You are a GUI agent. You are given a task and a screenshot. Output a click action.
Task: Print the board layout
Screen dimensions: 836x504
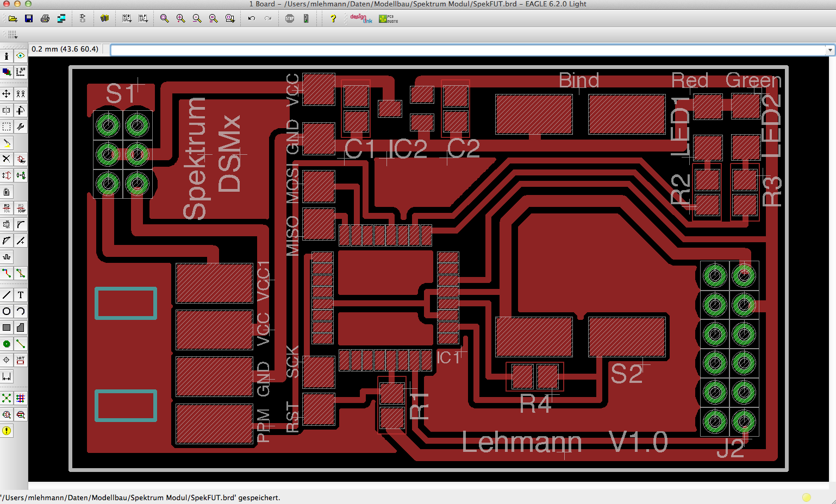click(45, 18)
